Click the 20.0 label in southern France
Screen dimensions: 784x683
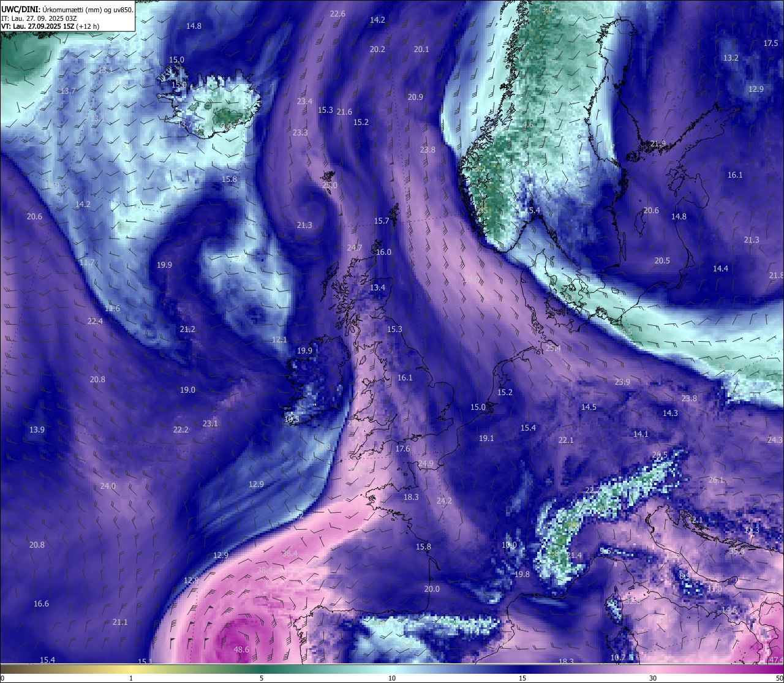click(x=432, y=589)
